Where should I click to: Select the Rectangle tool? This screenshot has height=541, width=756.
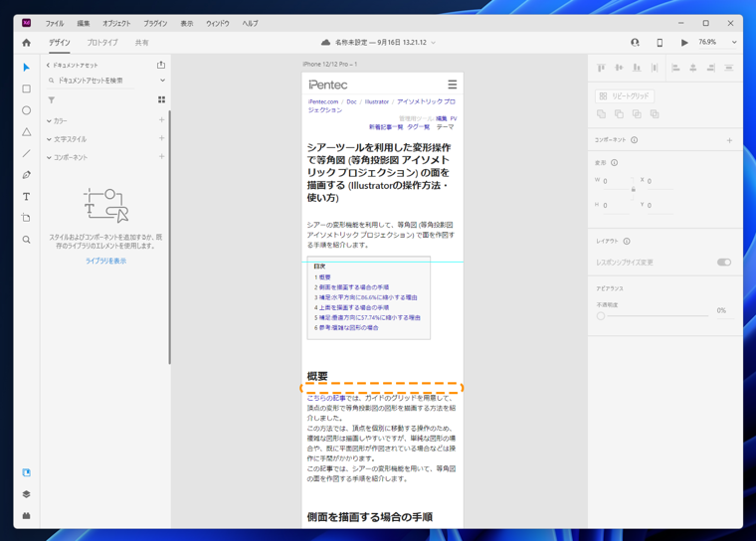27,89
